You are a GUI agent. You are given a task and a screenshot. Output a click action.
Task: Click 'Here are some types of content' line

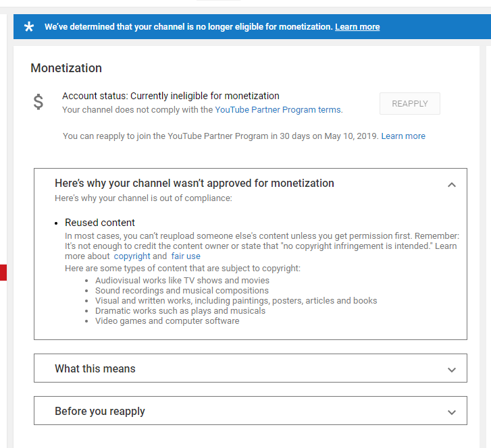click(x=182, y=269)
